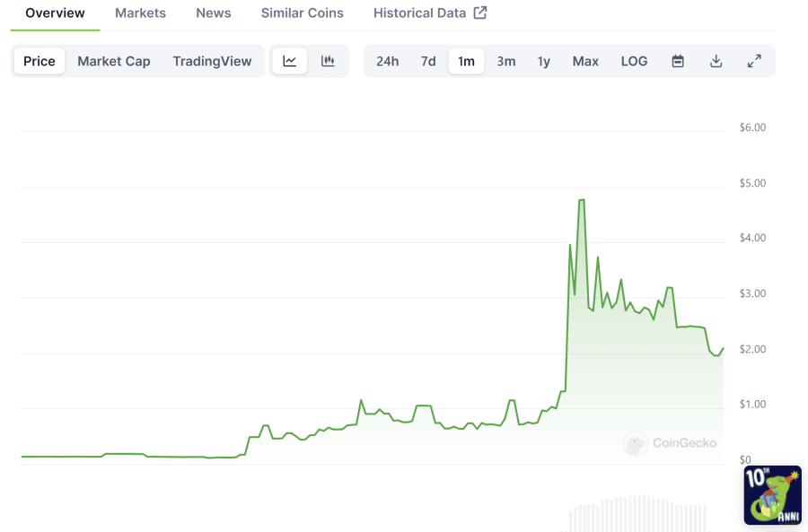The height and width of the screenshot is (532, 808).
Task: Switch to the candlestick chart icon
Action: 328,60
